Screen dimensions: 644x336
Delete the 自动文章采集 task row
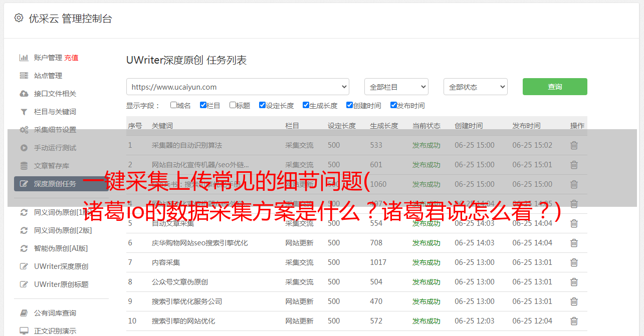click(574, 223)
